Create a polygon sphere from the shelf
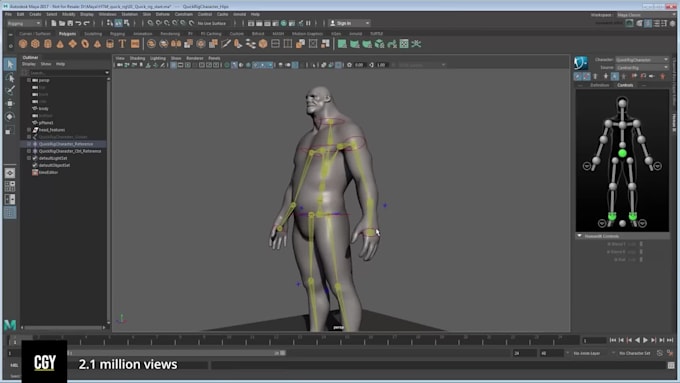 [23, 44]
